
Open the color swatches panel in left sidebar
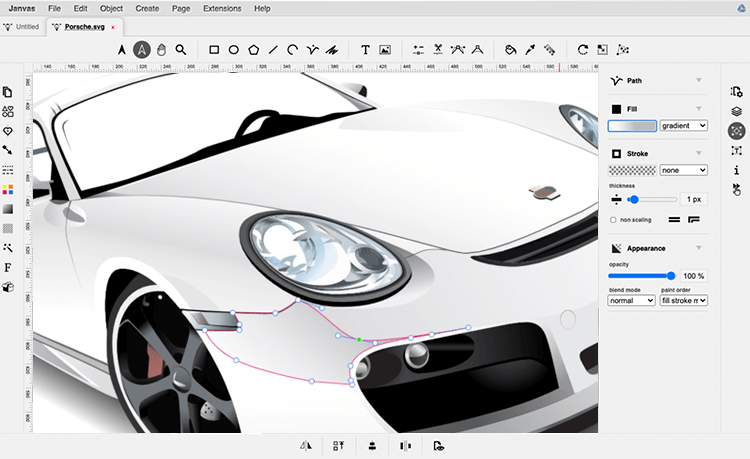point(8,190)
